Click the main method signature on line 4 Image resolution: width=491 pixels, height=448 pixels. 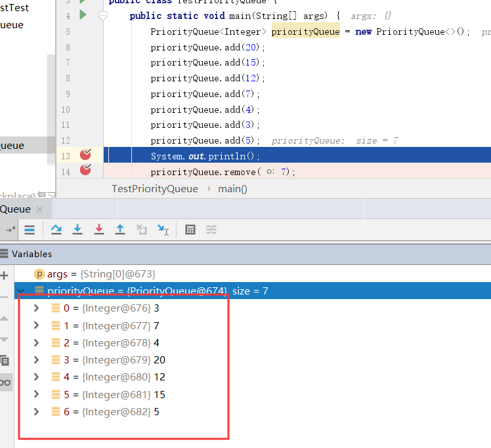234,16
